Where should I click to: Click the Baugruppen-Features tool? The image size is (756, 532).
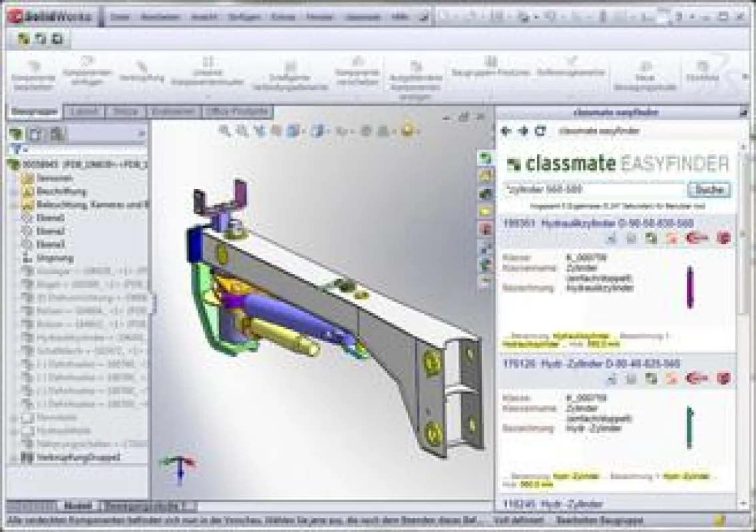(490, 66)
